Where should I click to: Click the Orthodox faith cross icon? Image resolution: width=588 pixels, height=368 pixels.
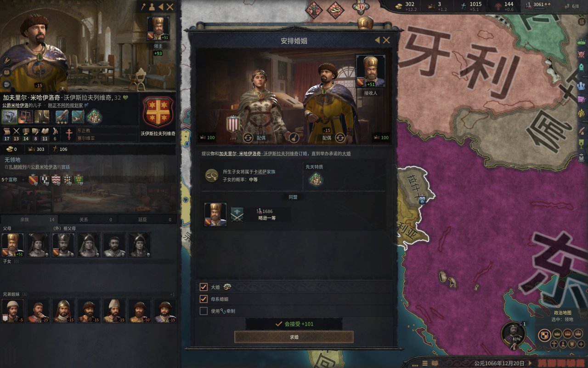click(x=69, y=134)
